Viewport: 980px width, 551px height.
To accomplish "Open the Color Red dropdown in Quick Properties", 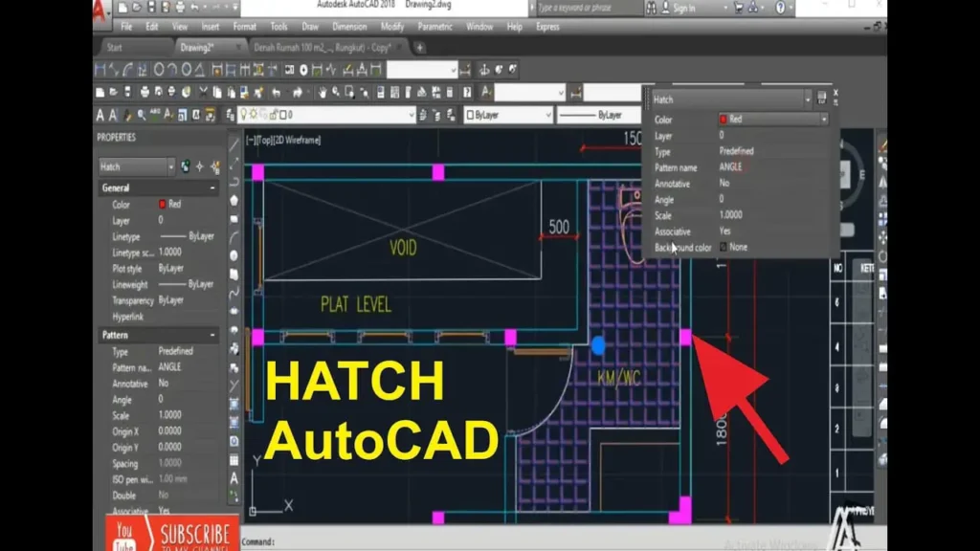I will pos(823,120).
